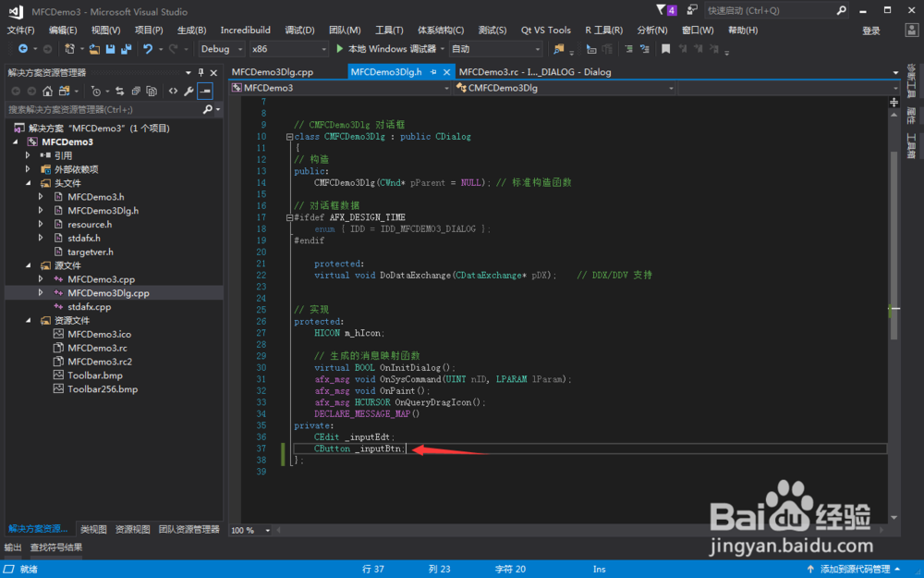Open the Properties wrench icon
This screenshot has height=578, width=924.
tap(188, 91)
